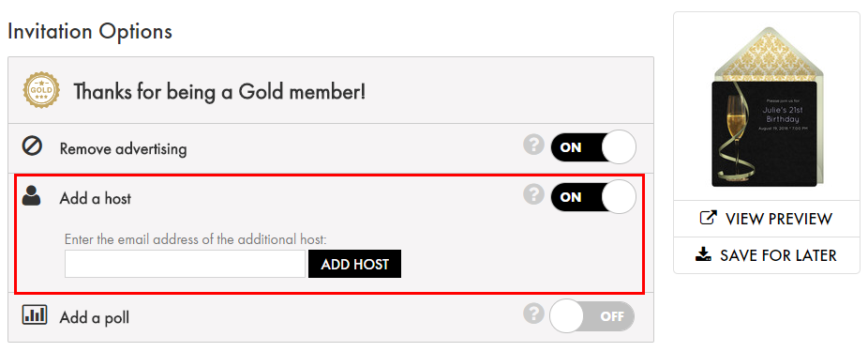Click the person icon beside Add a host
The height and width of the screenshot is (352, 868).
coord(32,196)
